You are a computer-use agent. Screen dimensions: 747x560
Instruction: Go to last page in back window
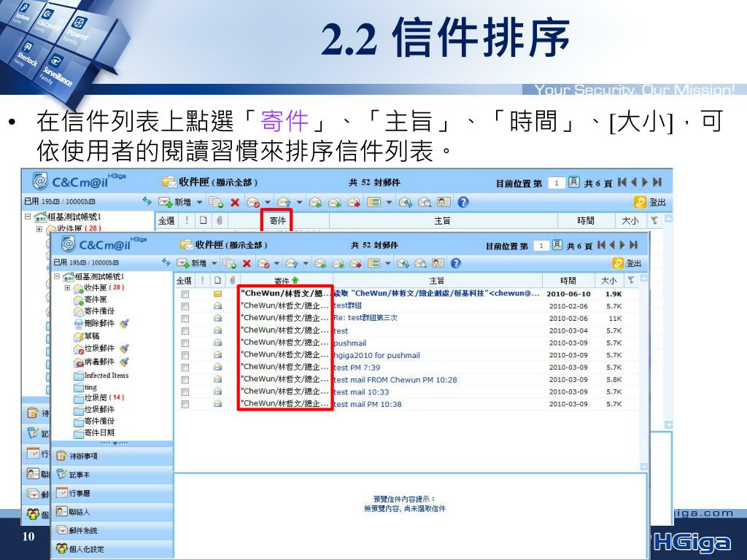pos(657,182)
